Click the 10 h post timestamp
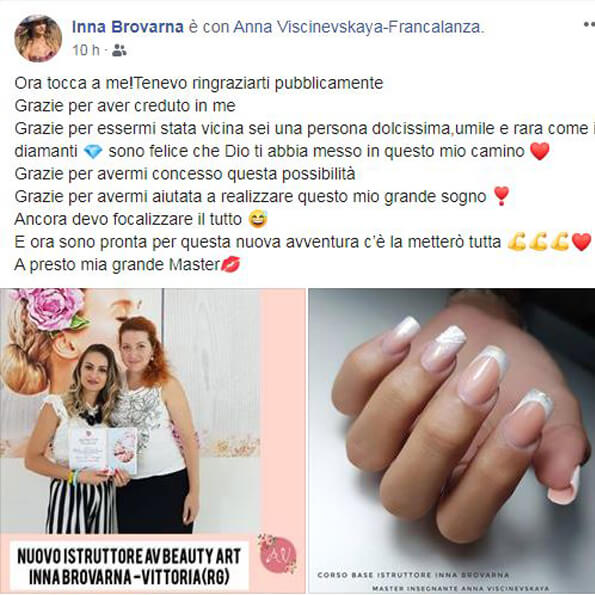Image resolution: width=595 pixels, height=595 pixels. tap(86, 50)
